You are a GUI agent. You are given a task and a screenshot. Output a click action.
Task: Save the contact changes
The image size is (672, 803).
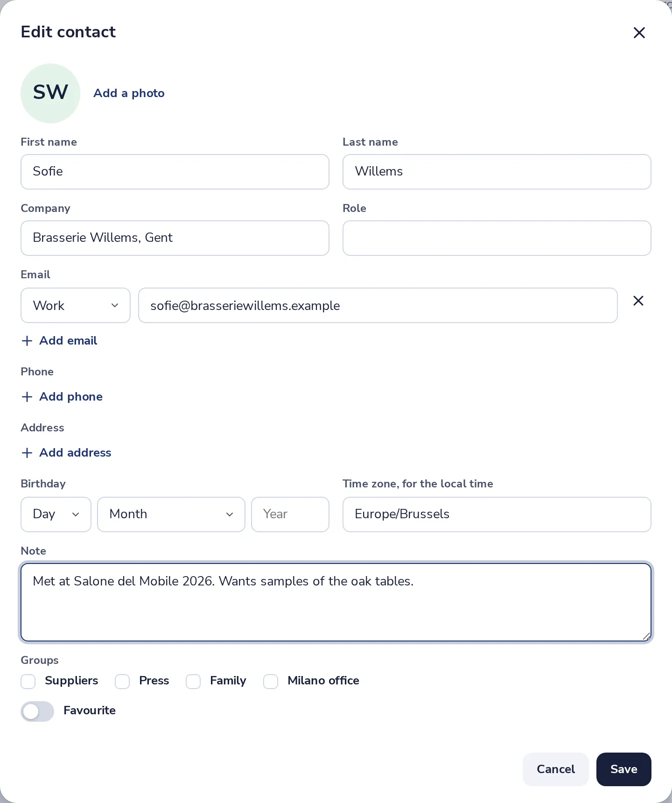coord(623,769)
